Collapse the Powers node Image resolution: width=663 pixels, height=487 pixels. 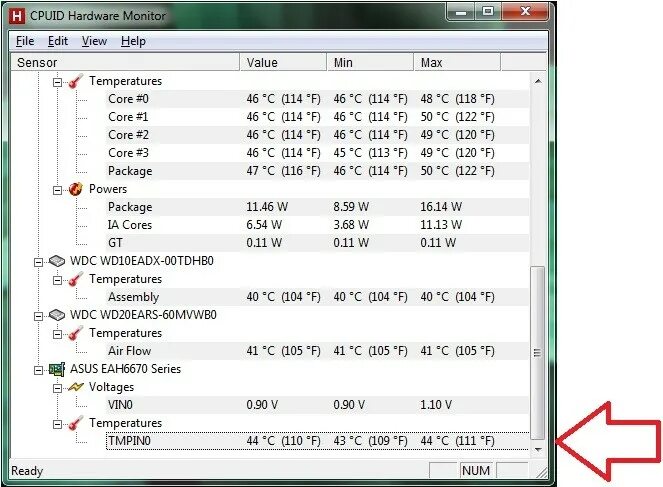tap(57, 191)
